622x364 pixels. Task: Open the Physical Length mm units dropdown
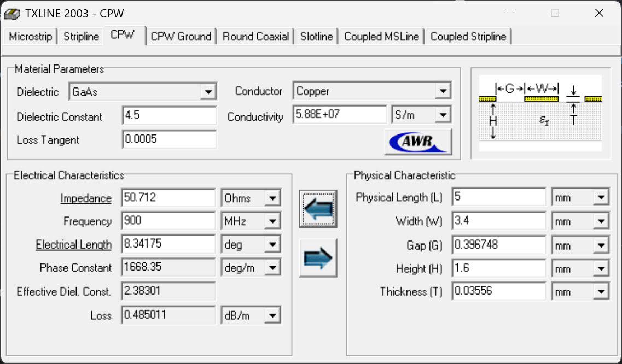tap(601, 197)
